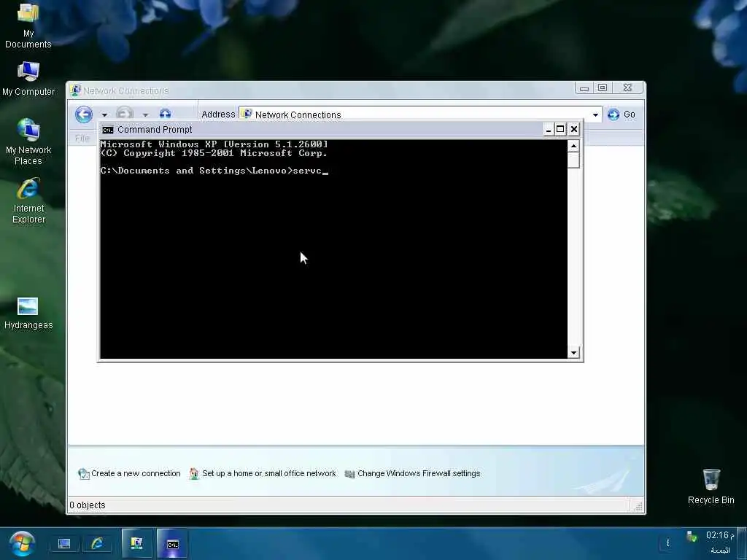Switch to Command Prompt taskbar button
Image resolution: width=747 pixels, height=560 pixels.
tap(172, 543)
